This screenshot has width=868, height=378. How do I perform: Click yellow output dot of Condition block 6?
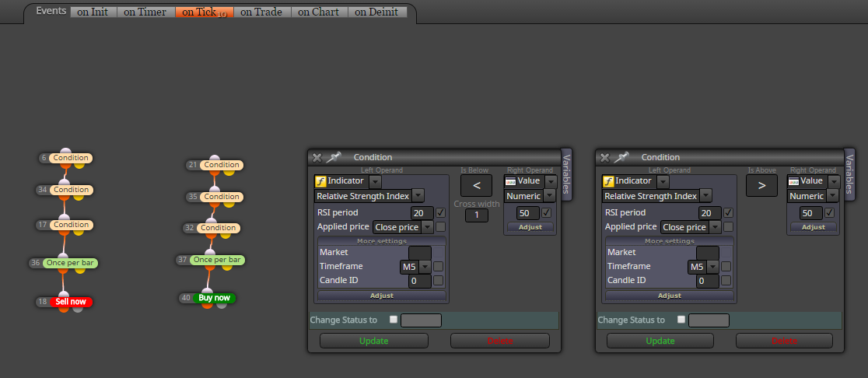tap(79, 164)
